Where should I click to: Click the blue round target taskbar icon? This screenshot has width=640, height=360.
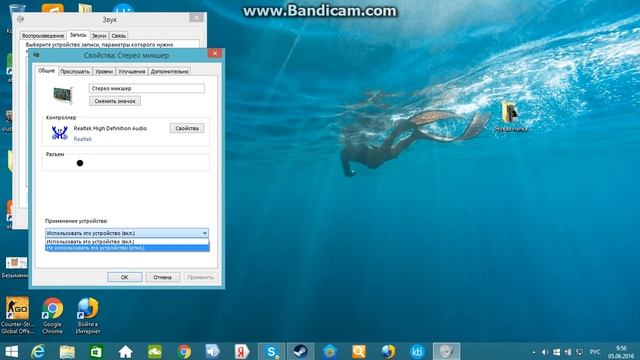tap(330, 352)
